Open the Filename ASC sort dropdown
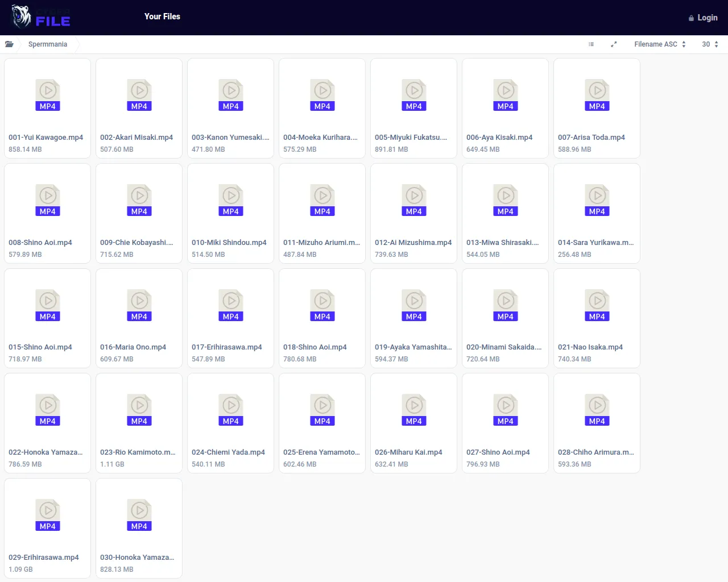This screenshot has height=582, width=728. (660, 44)
